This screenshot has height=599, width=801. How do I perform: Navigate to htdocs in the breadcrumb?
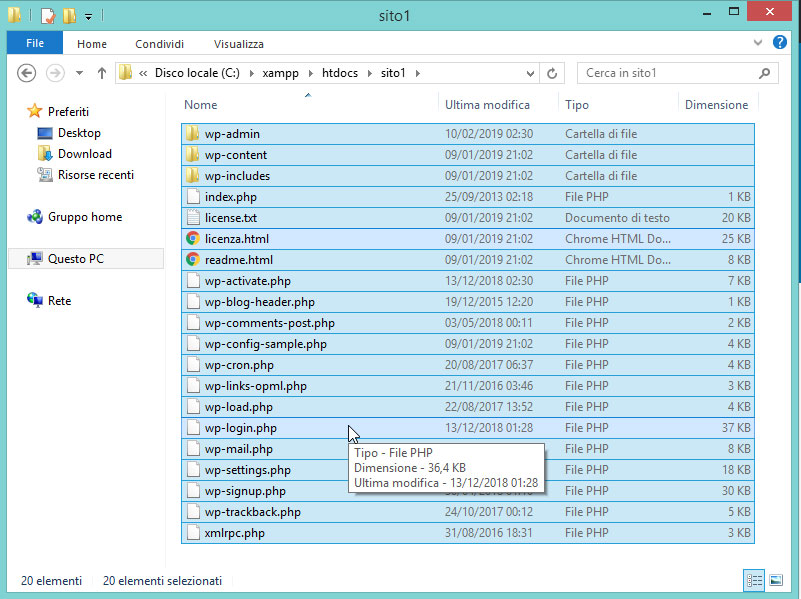pyautogui.click(x=340, y=73)
